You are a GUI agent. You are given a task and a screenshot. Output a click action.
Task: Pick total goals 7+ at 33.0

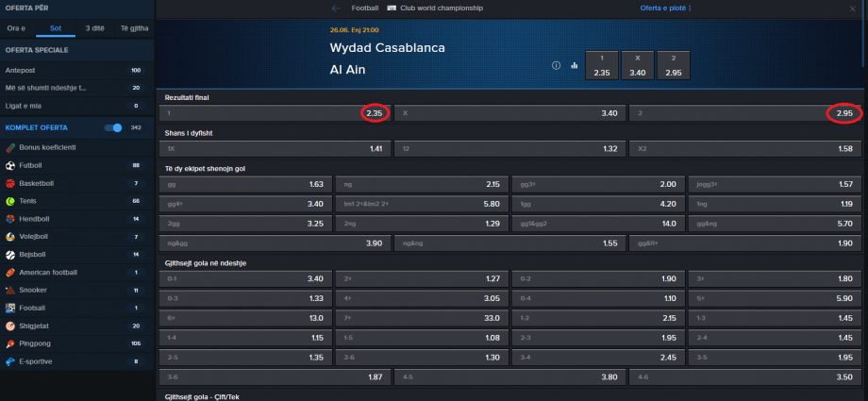pos(422,318)
